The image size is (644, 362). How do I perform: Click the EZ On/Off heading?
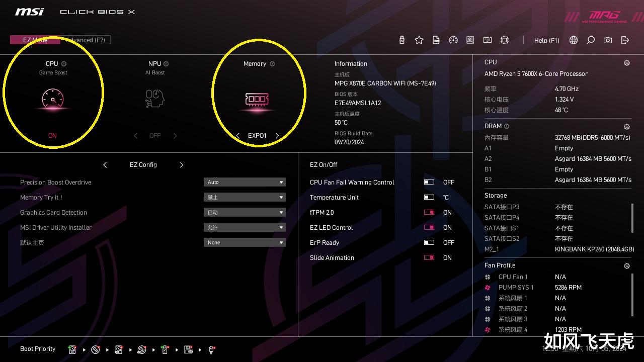click(x=324, y=165)
